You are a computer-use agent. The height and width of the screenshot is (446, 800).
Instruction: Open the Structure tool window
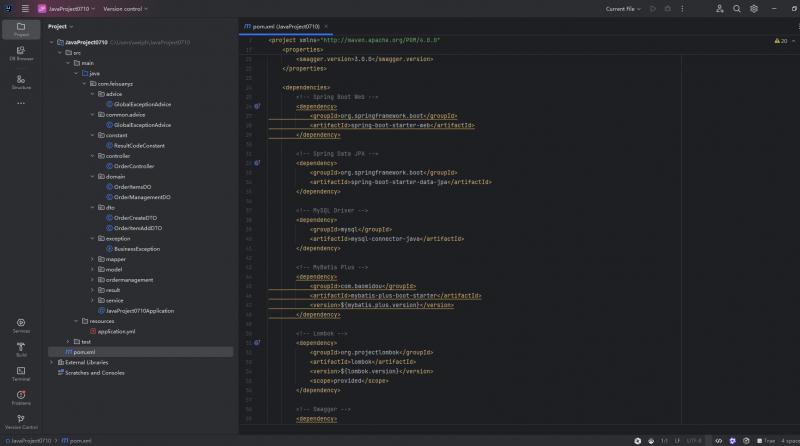click(x=21, y=82)
